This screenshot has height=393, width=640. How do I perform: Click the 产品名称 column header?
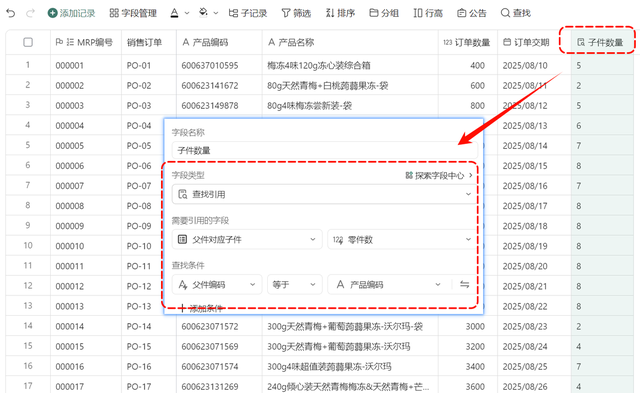pyautogui.click(x=350, y=42)
